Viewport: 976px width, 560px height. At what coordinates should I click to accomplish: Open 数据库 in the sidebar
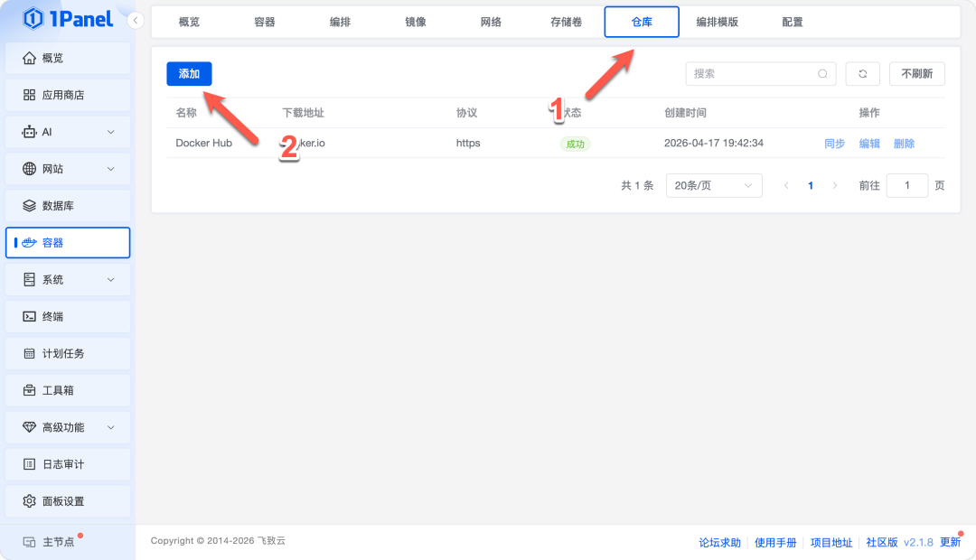[68, 205]
